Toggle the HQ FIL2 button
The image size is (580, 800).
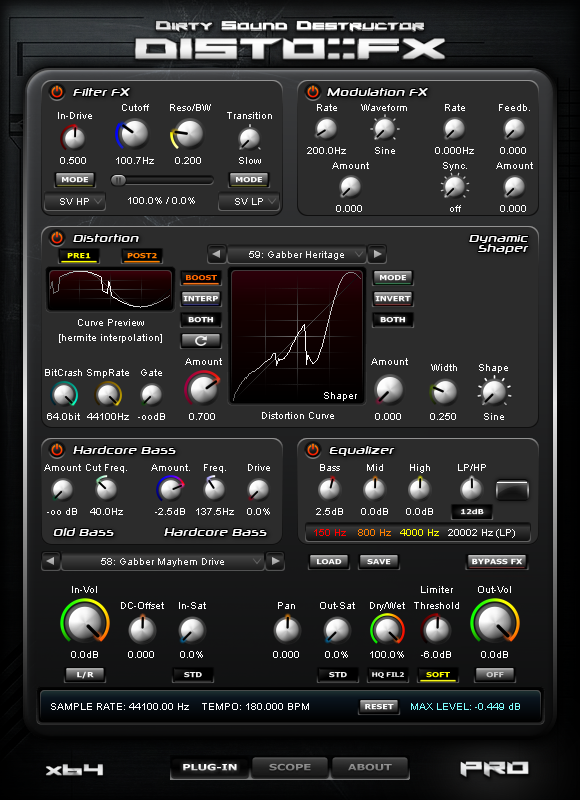[x=388, y=674]
